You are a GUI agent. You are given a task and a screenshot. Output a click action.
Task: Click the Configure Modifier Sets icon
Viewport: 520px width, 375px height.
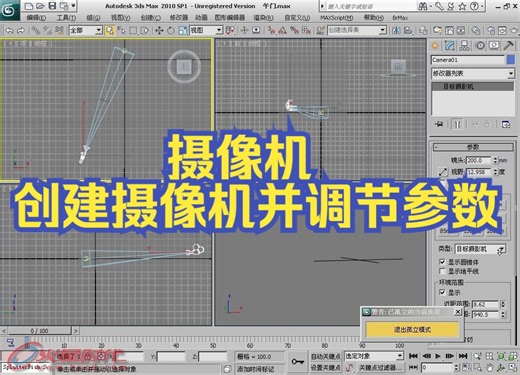pyautogui.click(x=506, y=124)
